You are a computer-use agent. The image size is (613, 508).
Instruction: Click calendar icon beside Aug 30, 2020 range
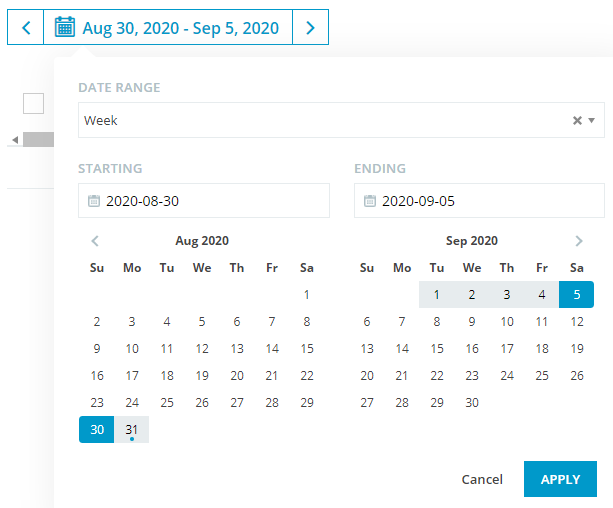click(x=65, y=27)
